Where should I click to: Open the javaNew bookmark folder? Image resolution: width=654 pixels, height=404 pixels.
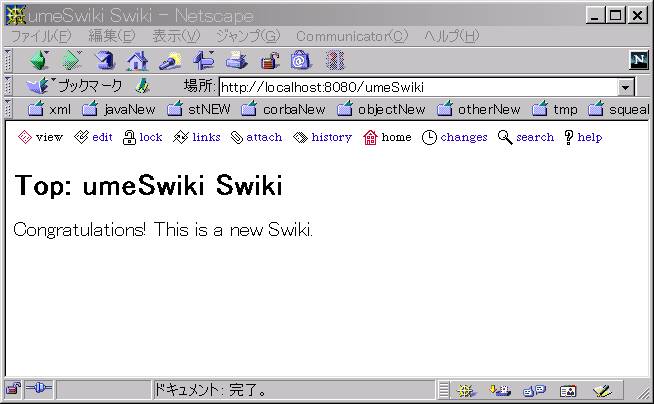pyautogui.click(x=118, y=109)
